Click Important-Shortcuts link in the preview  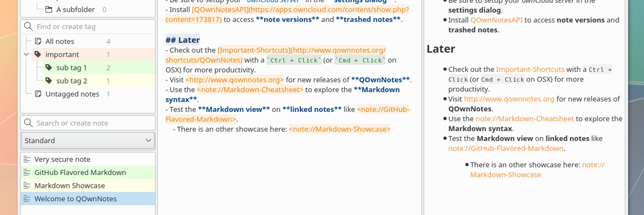pos(530,69)
